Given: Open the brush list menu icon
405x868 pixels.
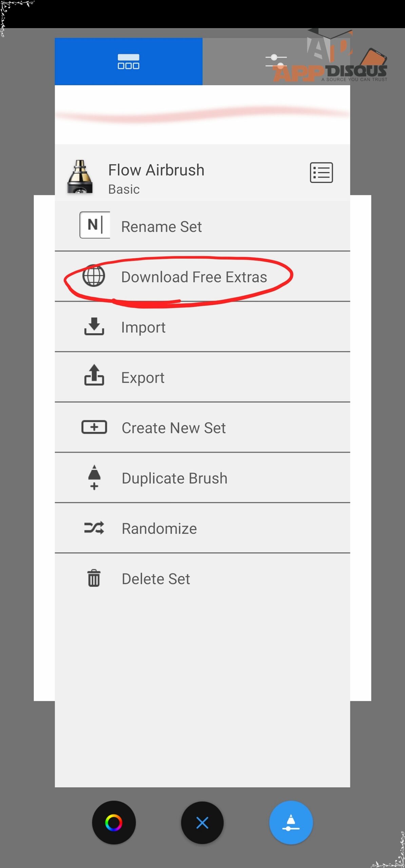Looking at the screenshot, I should tap(321, 173).
